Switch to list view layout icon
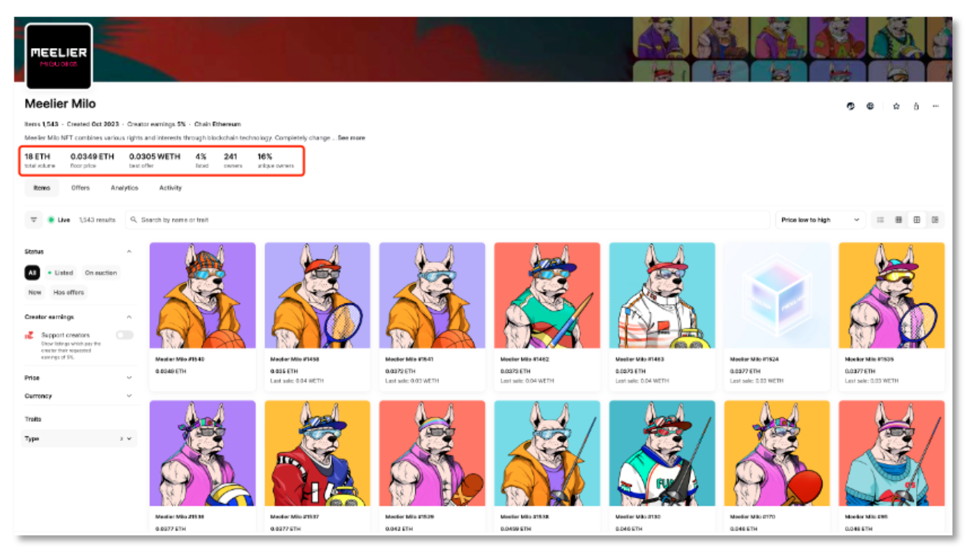Viewport: 980px width, 557px height. point(880,220)
